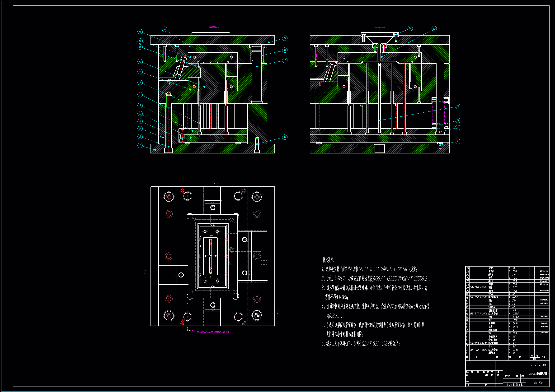Select part balloon number 23
The height and width of the screenshot is (392, 555).
coord(434,29)
